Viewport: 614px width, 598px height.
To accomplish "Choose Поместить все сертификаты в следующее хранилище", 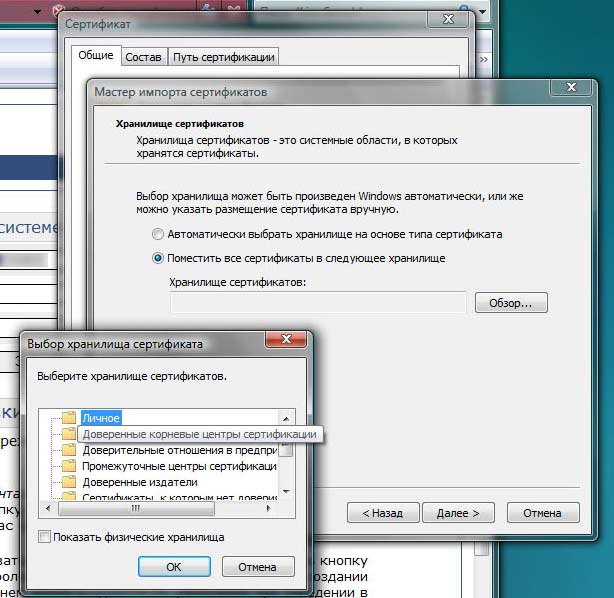I will point(157,258).
